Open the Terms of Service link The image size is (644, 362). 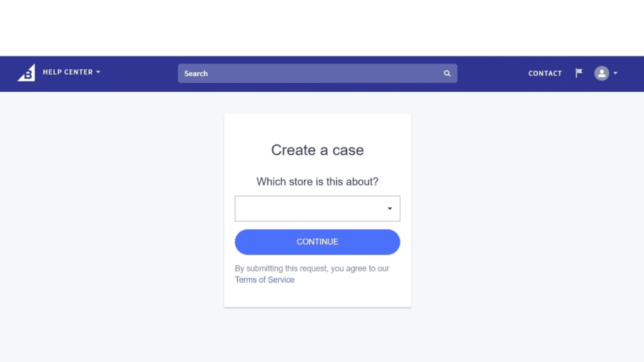tap(264, 280)
